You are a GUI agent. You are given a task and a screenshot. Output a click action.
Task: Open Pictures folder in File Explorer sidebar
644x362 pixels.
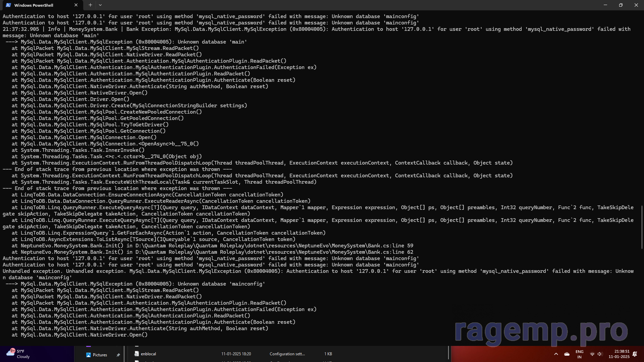tap(100, 355)
